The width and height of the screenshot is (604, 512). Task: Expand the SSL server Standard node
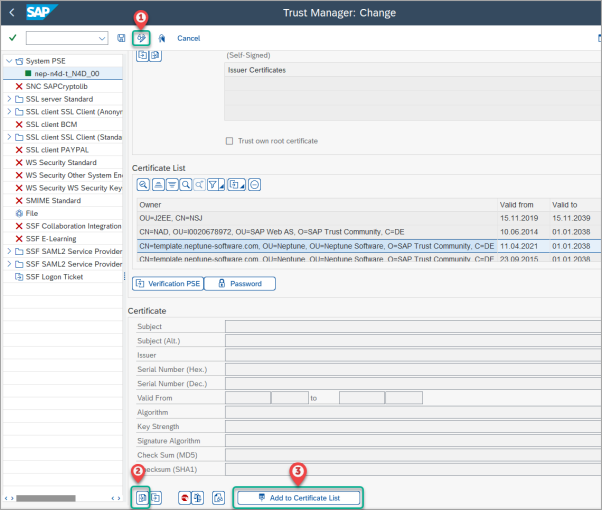9,99
